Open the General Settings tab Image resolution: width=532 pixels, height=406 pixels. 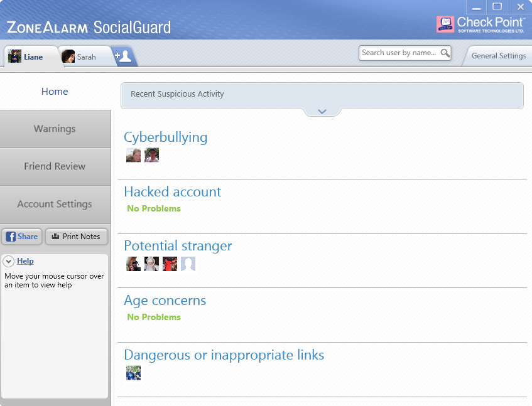pos(499,56)
